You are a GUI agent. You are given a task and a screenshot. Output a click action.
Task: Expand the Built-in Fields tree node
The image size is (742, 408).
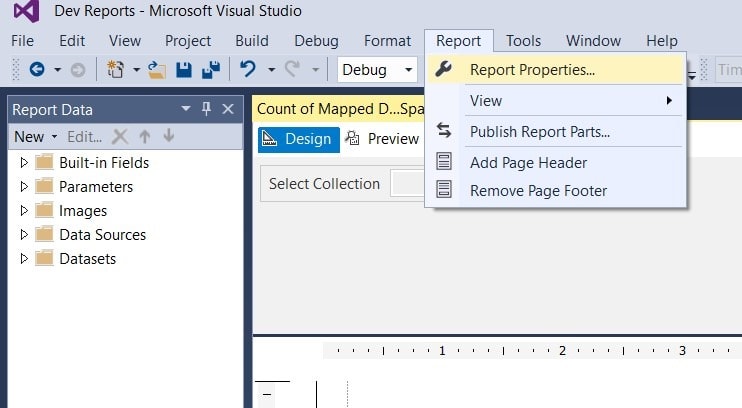click(x=25, y=163)
